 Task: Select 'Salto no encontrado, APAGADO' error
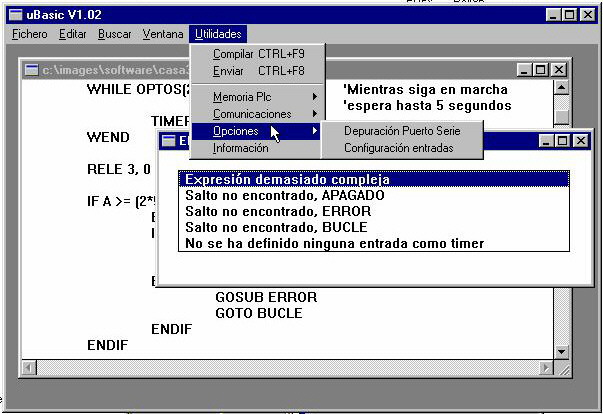285,196
